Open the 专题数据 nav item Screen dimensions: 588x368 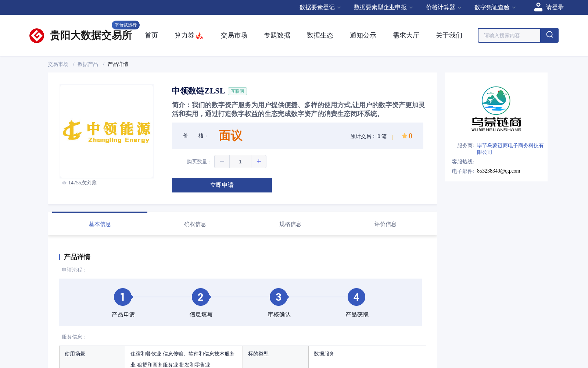click(277, 35)
